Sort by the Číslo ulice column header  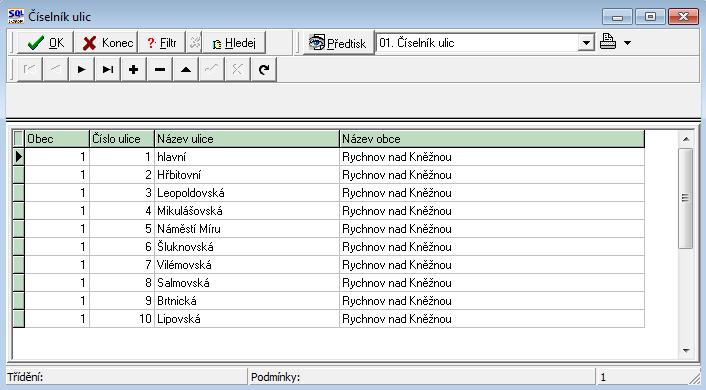pyautogui.click(x=122, y=139)
